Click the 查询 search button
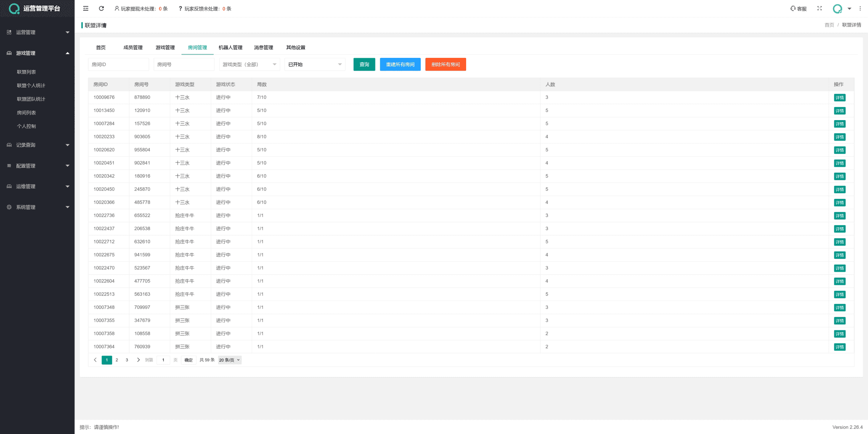Viewport: 868px width, 434px height. pos(364,64)
